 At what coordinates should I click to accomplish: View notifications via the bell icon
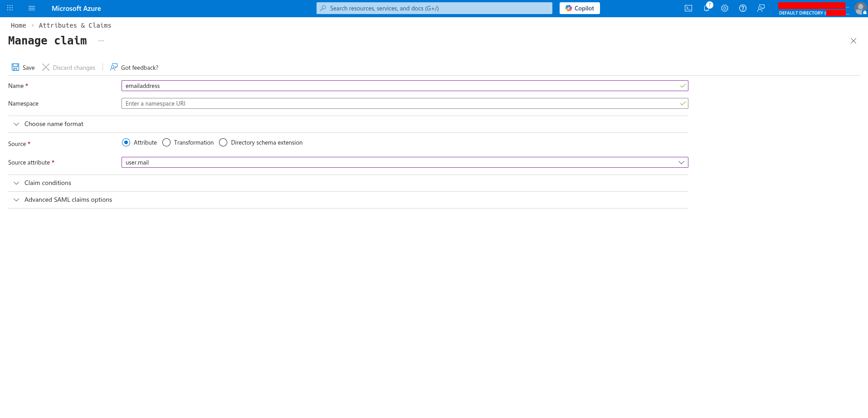706,8
